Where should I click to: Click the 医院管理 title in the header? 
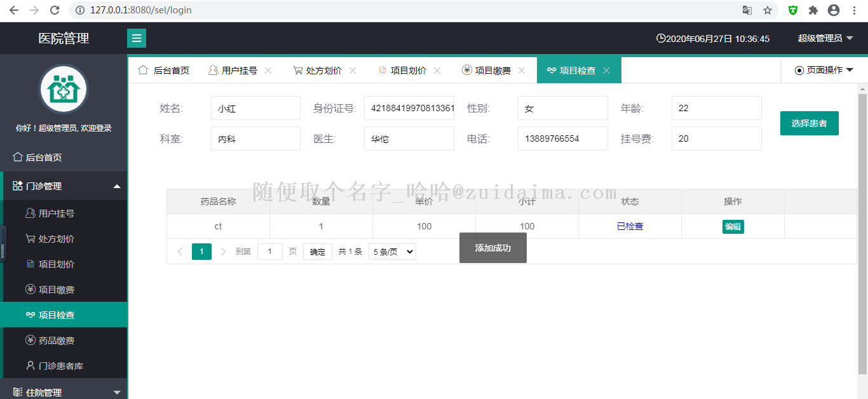pos(64,38)
